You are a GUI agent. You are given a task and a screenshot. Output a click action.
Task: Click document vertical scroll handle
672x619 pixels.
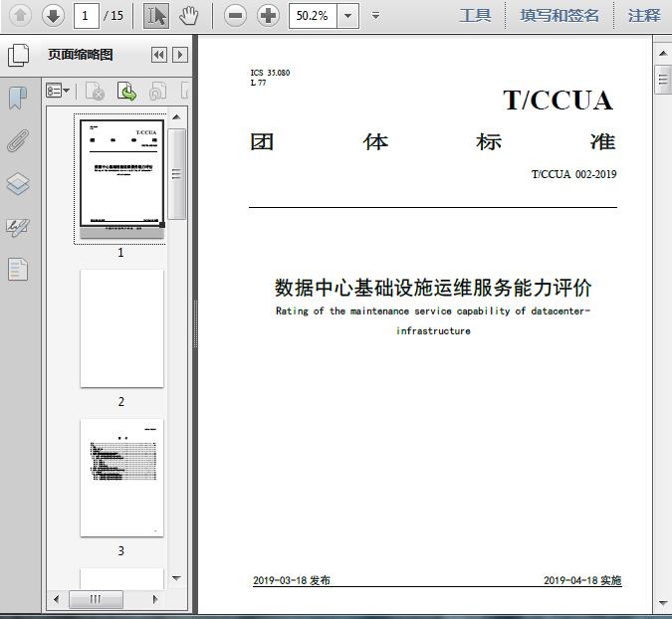[x=663, y=80]
